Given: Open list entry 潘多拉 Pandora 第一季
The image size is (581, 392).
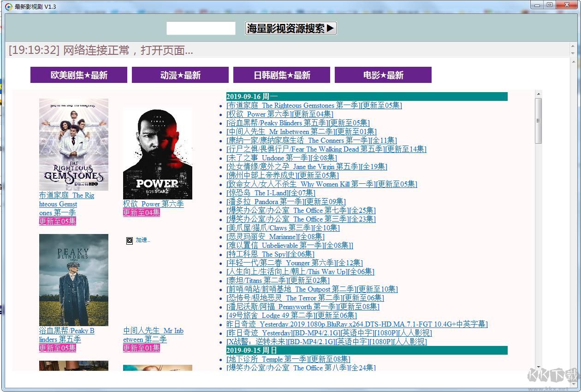Looking at the screenshot, I should pos(286,202).
